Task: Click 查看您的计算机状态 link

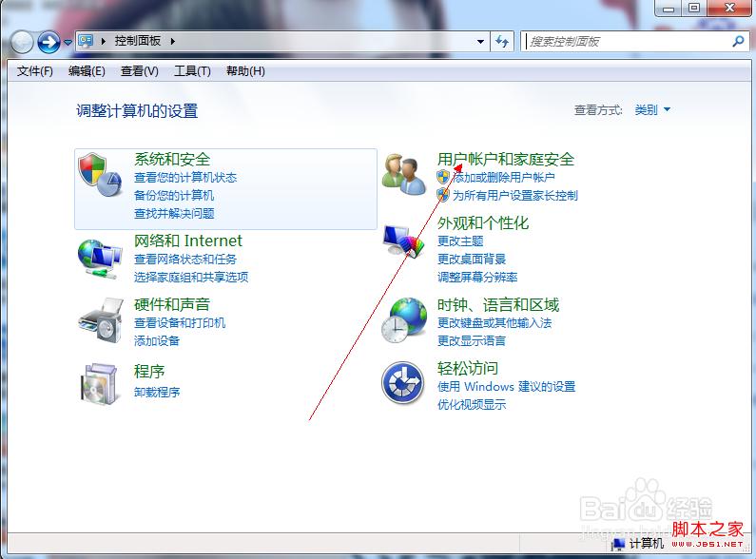Action: (185, 178)
